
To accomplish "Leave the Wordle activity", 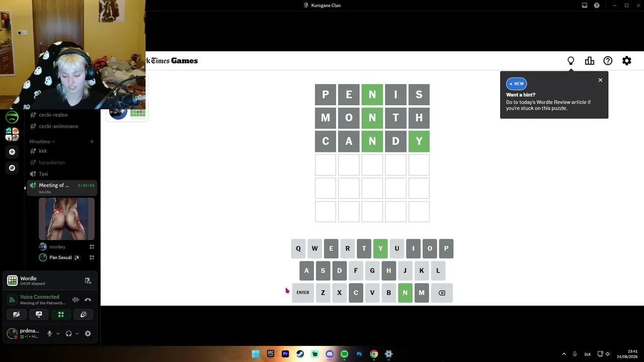I will tap(88, 281).
